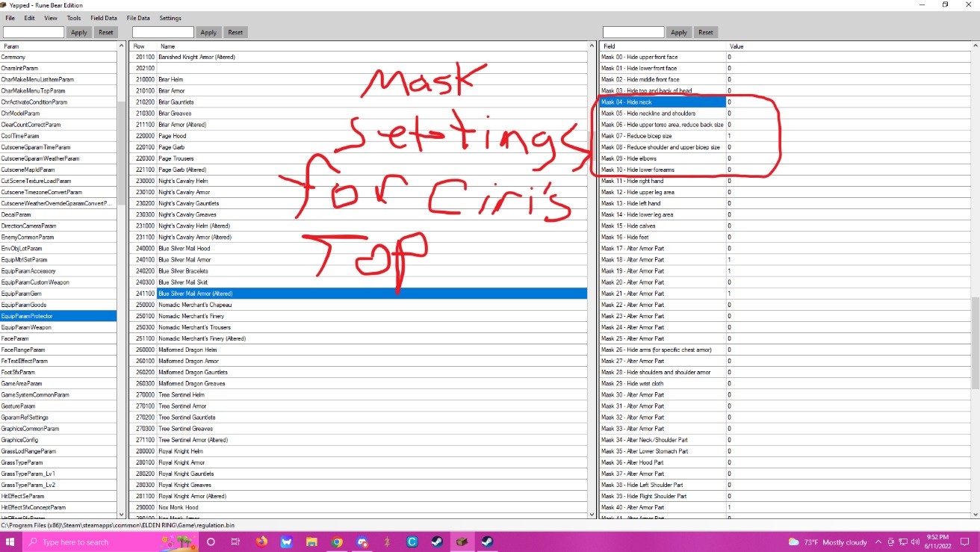
Task: Select GameAreaParam in the param list
Action: (x=58, y=383)
